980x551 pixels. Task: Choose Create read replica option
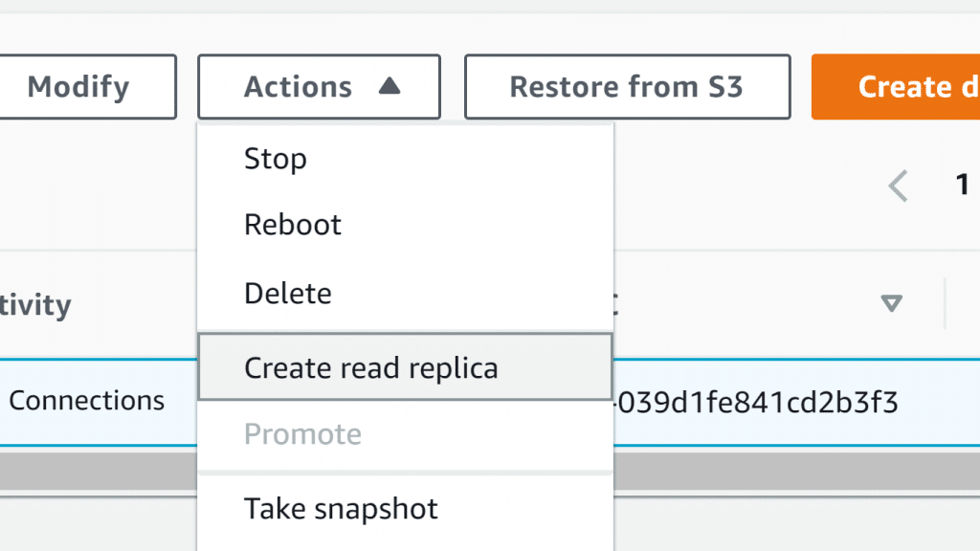(371, 367)
